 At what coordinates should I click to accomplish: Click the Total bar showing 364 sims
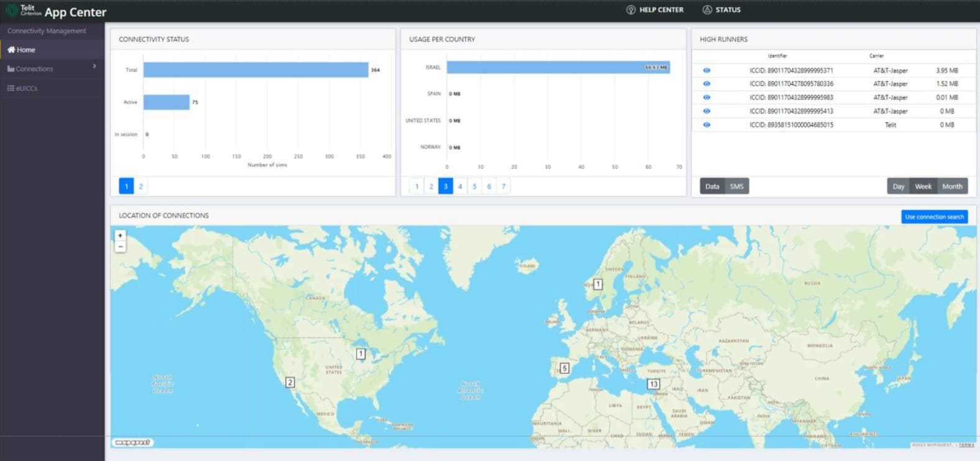click(256, 70)
